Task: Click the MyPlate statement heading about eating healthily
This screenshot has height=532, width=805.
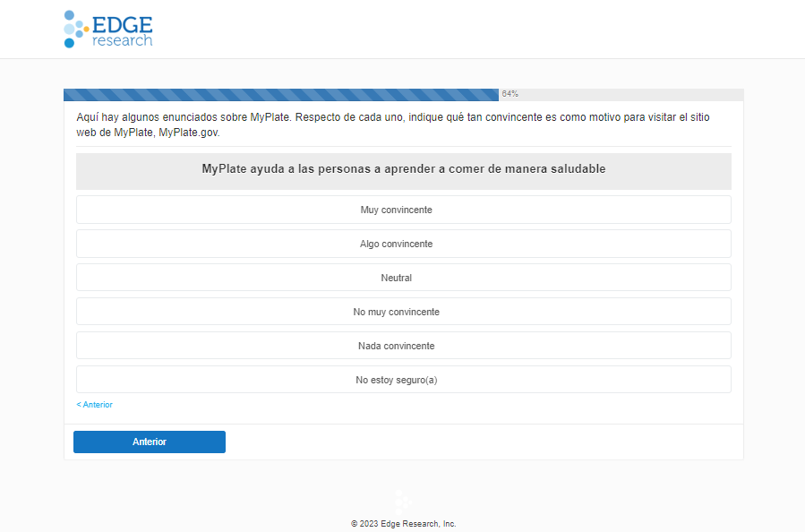Action: coord(404,171)
